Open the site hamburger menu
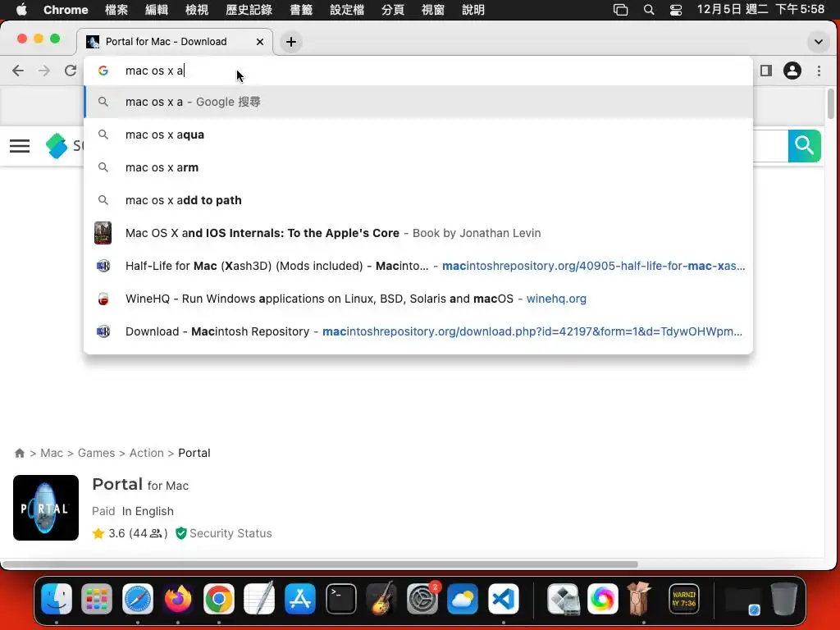Screen dimensions: 840x630 point(20,146)
